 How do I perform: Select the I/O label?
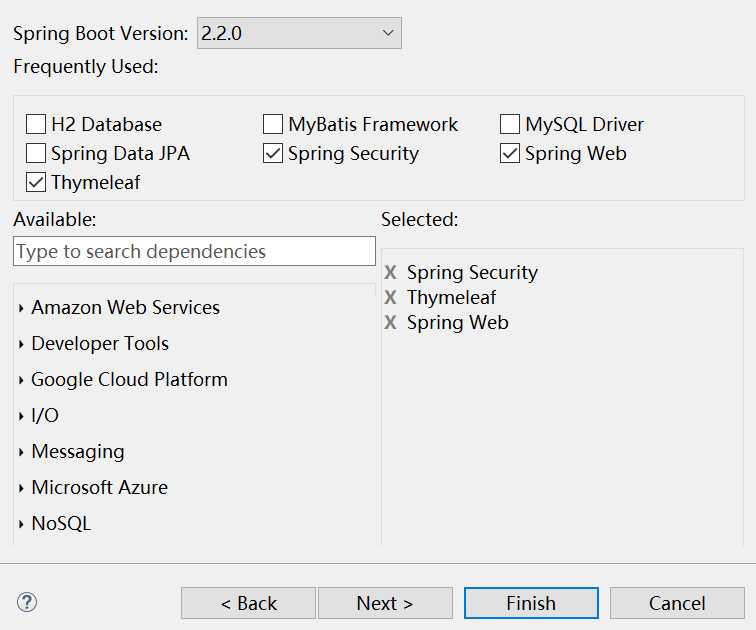(45, 416)
